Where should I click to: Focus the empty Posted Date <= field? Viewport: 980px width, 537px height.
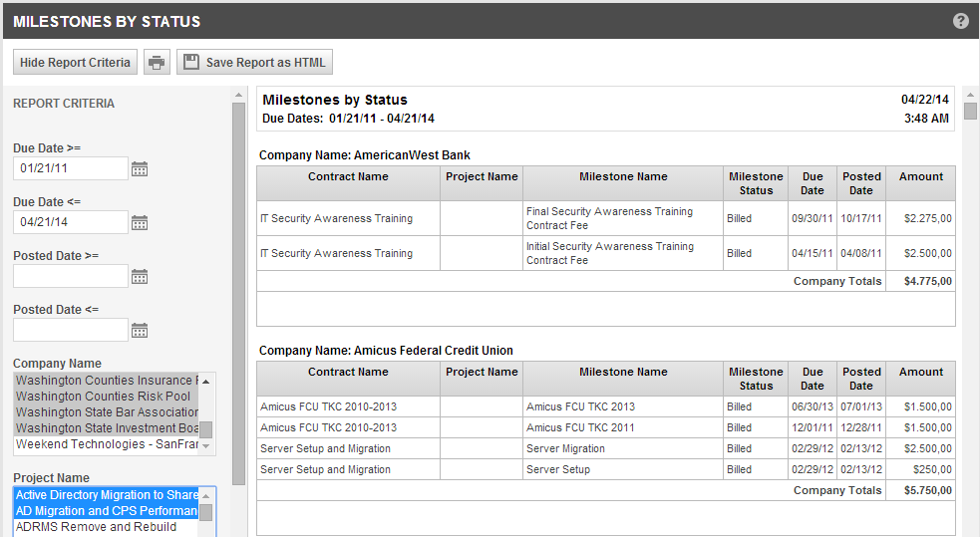point(71,330)
